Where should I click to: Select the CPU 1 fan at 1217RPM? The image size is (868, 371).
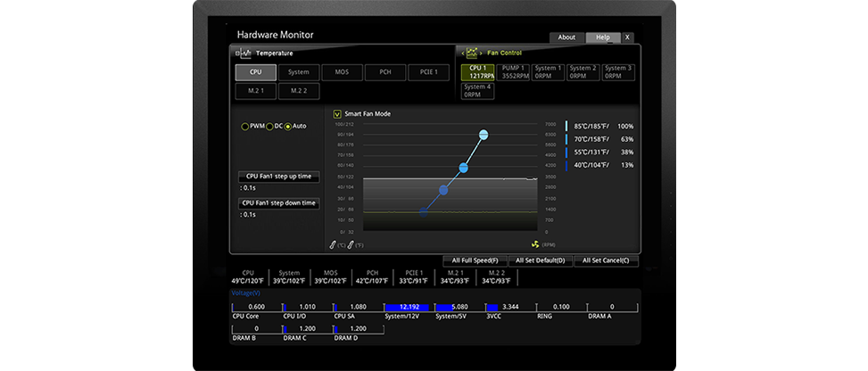(x=478, y=72)
